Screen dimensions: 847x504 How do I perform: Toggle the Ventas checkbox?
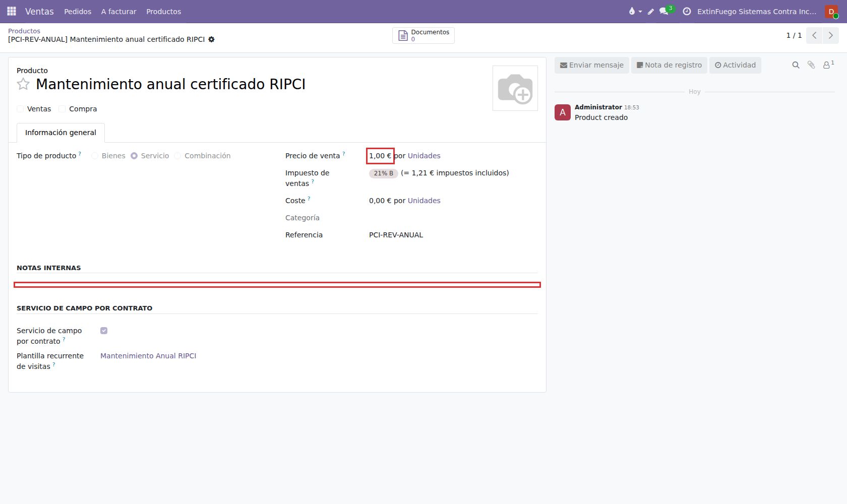tap(20, 109)
